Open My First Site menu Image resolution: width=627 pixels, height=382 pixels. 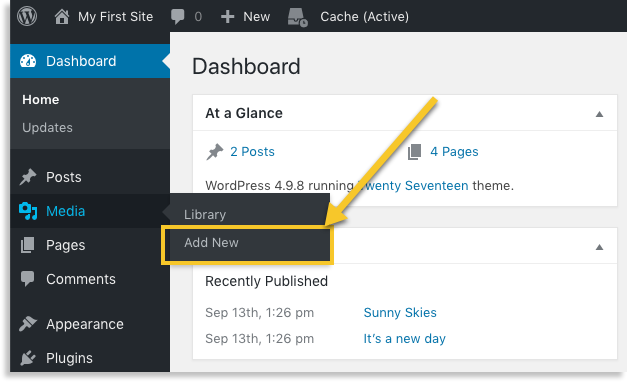115,17
